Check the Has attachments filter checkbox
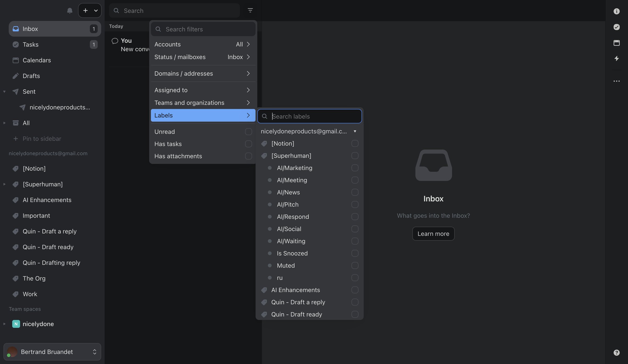 point(248,156)
